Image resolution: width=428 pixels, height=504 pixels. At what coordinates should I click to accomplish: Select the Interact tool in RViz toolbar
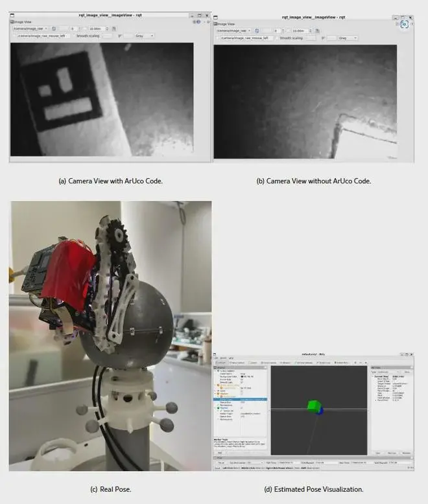tap(220, 363)
